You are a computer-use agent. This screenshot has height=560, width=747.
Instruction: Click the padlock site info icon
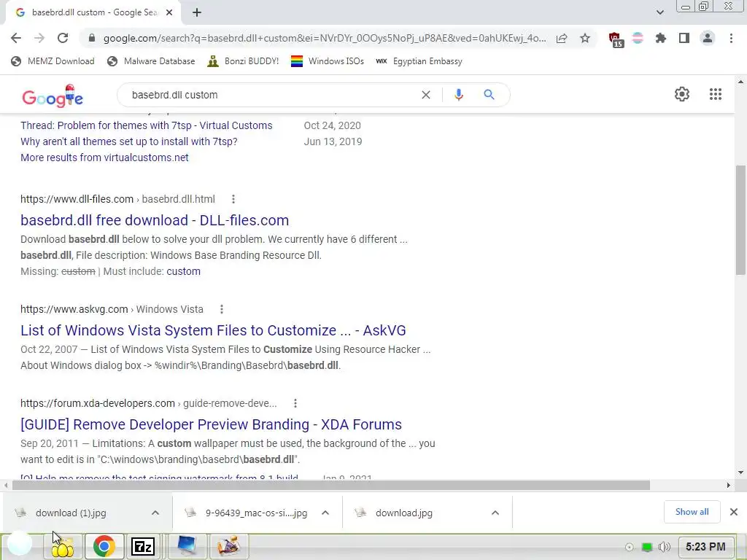click(92, 38)
